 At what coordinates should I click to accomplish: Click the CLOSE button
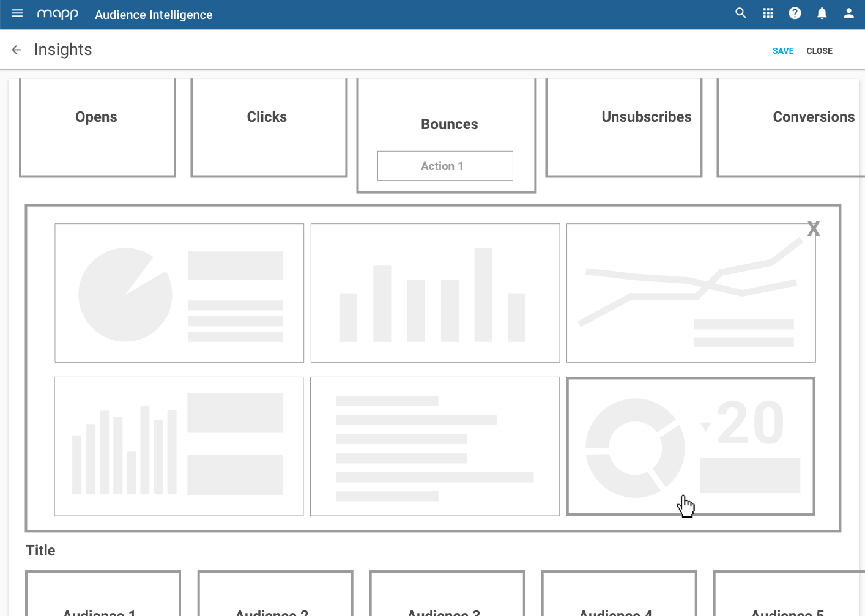coord(819,51)
